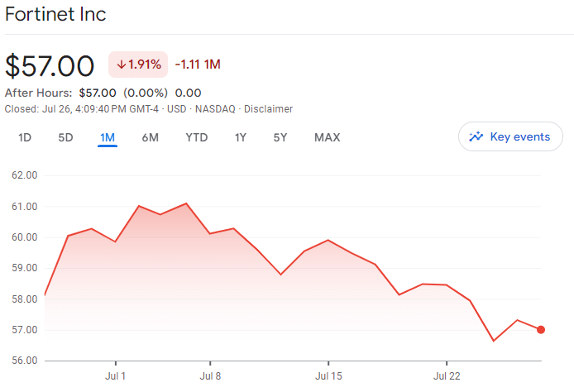
Task: Click the Jul 15 date marker
Action: 328,376
